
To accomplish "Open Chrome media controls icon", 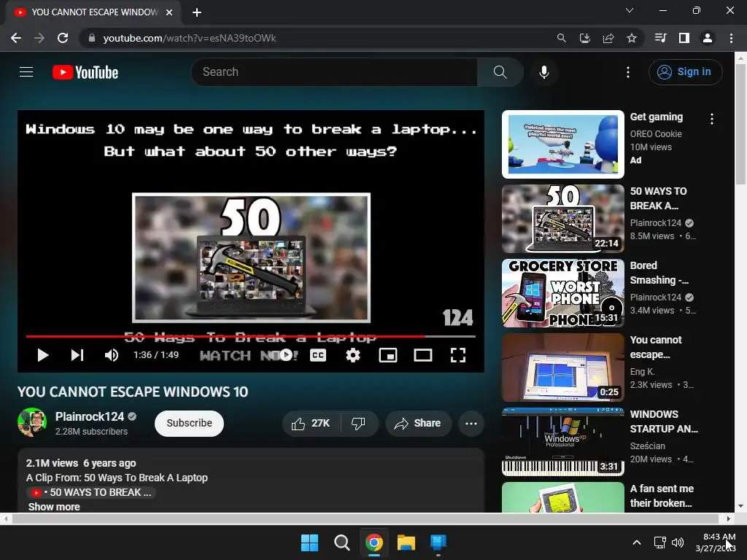I will pyautogui.click(x=660, y=38).
